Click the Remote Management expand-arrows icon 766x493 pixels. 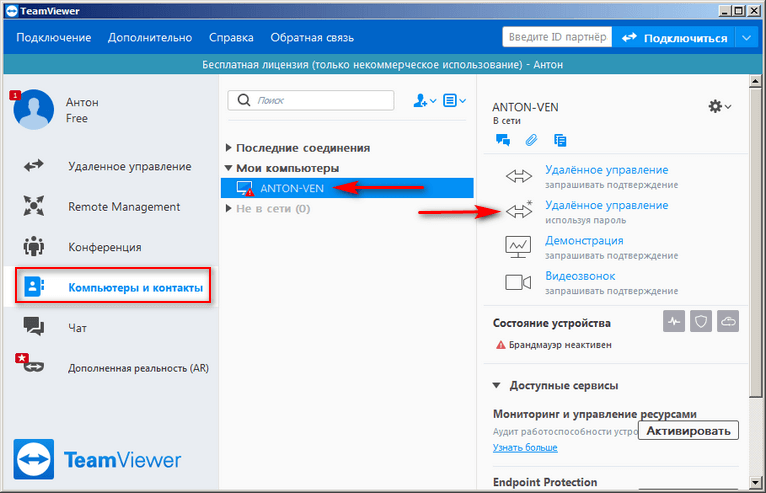click(x=34, y=205)
